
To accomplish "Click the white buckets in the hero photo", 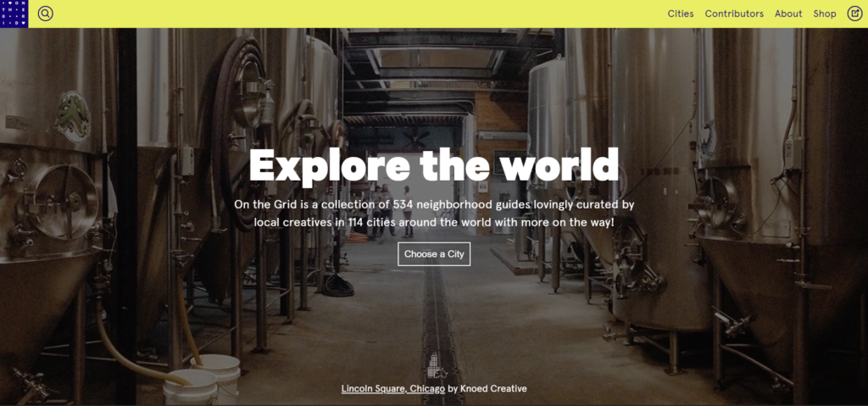I will [202, 380].
